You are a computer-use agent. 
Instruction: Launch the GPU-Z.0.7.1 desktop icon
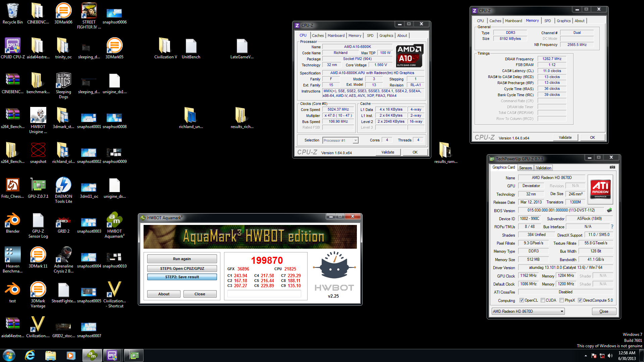coord(38,188)
